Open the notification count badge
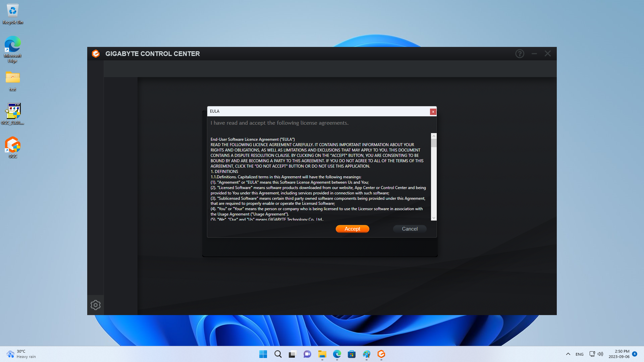644x362 pixels. click(x=635, y=354)
